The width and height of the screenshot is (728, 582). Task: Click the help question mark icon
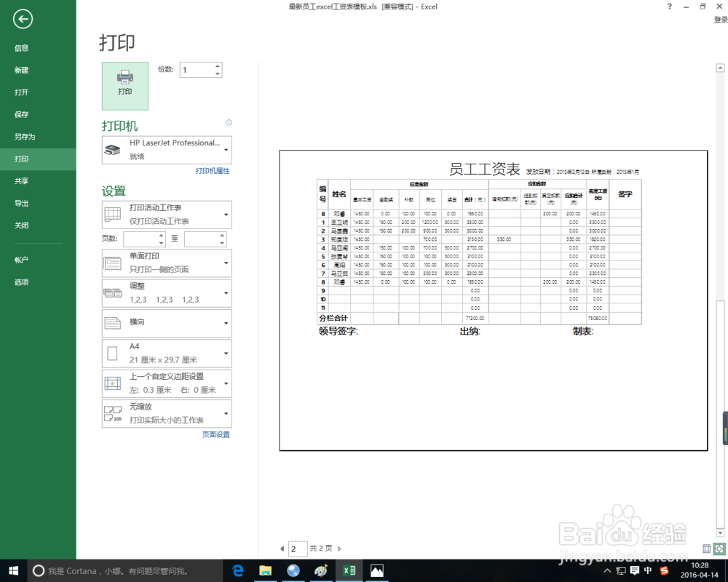[669, 7]
